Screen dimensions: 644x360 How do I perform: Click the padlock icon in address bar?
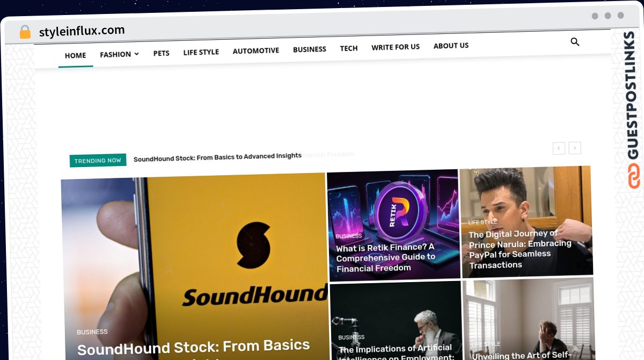click(x=25, y=32)
